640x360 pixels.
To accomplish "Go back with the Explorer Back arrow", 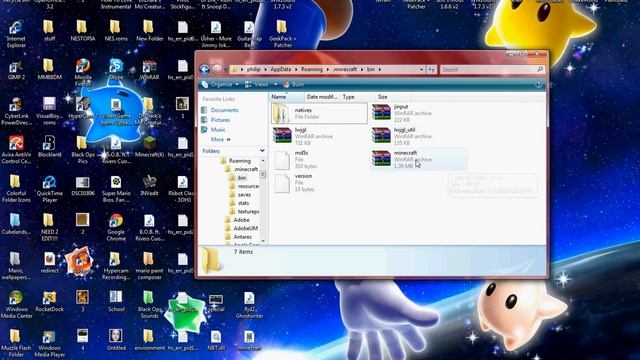I will [204, 69].
